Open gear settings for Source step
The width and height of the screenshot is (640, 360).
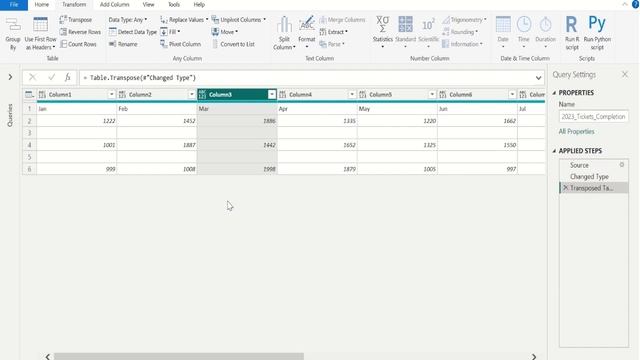click(x=622, y=165)
